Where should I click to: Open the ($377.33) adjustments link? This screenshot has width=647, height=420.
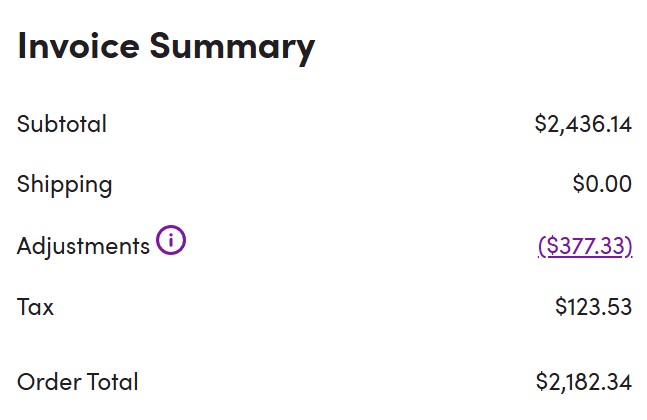tap(585, 245)
